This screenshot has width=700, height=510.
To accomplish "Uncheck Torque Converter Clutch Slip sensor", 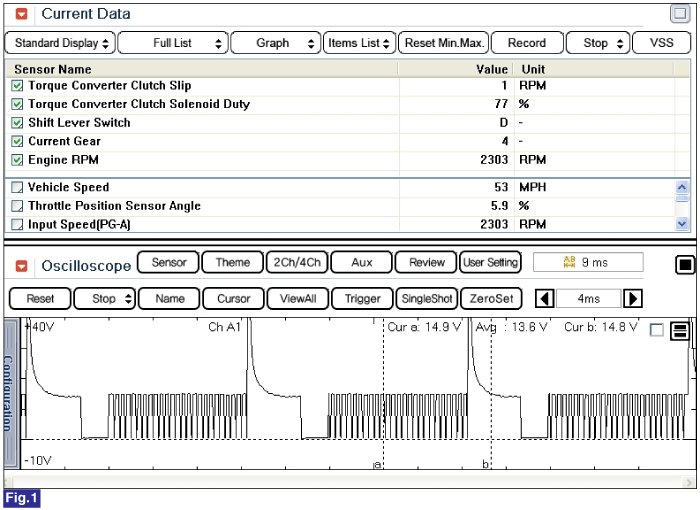I will tap(17, 85).
